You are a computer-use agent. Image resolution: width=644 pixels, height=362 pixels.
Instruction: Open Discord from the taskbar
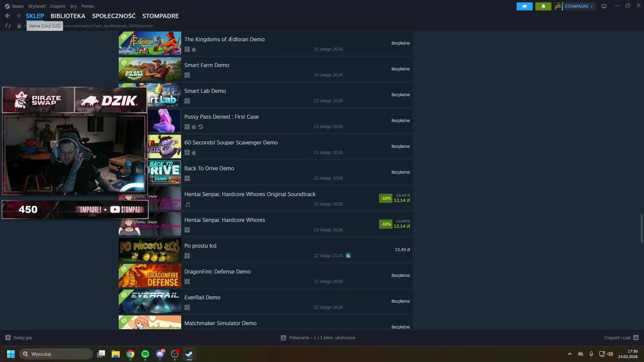click(x=160, y=354)
